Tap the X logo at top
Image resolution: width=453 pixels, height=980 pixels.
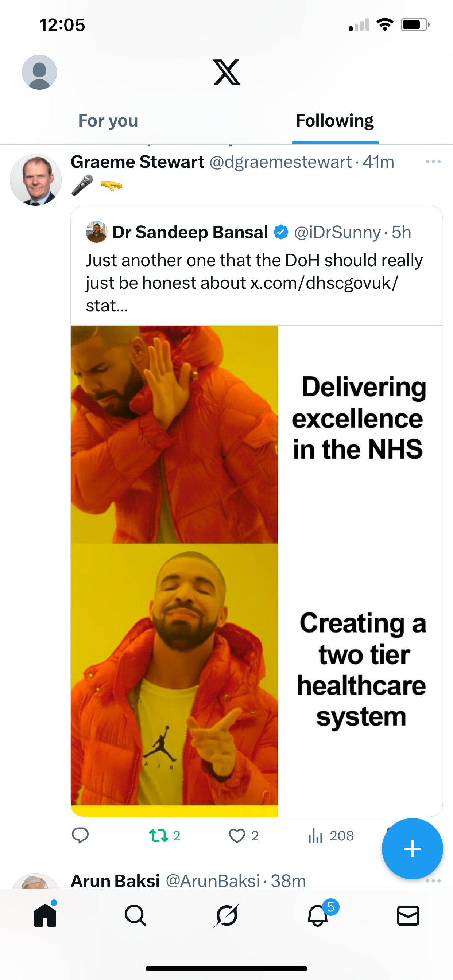(227, 72)
